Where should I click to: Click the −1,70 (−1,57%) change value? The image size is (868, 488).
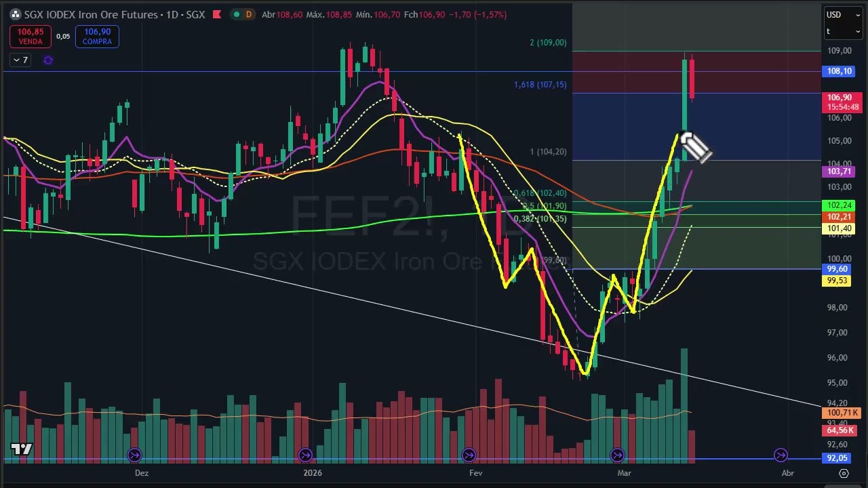click(x=478, y=14)
